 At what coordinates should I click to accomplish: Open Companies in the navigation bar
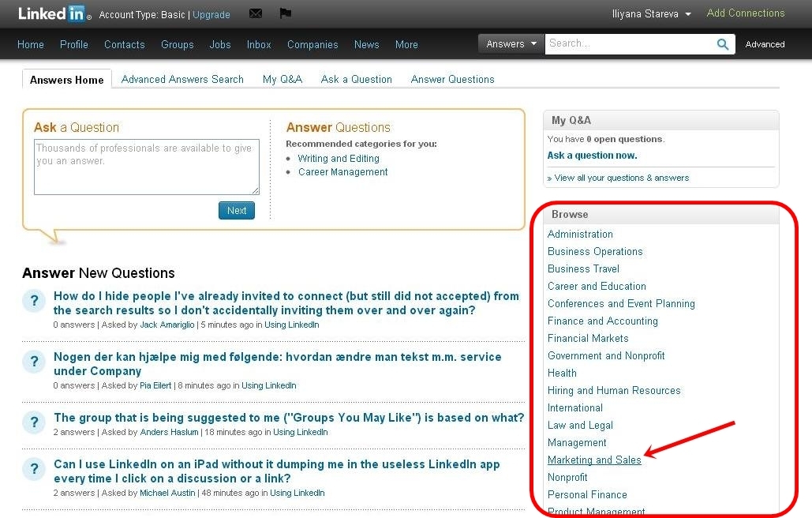pyautogui.click(x=312, y=44)
